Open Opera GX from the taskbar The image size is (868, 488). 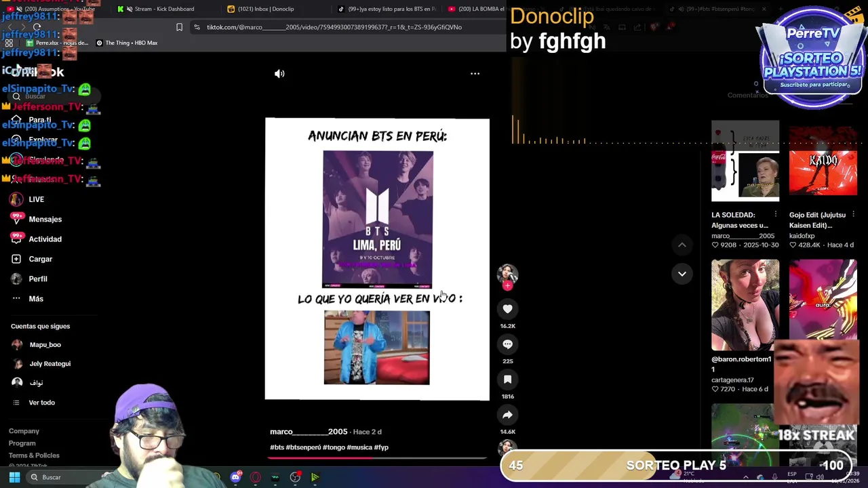256,477
